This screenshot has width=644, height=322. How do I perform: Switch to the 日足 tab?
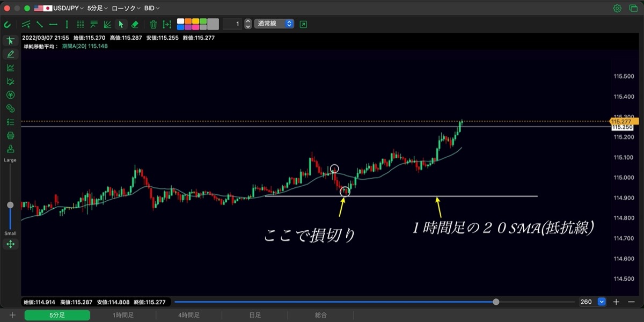(255, 315)
